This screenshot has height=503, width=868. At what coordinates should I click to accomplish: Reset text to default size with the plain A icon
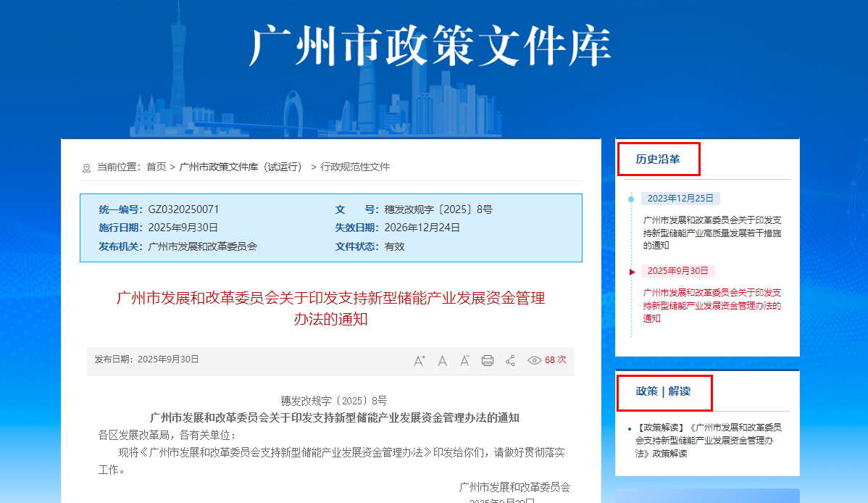pyautogui.click(x=442, y=360)
